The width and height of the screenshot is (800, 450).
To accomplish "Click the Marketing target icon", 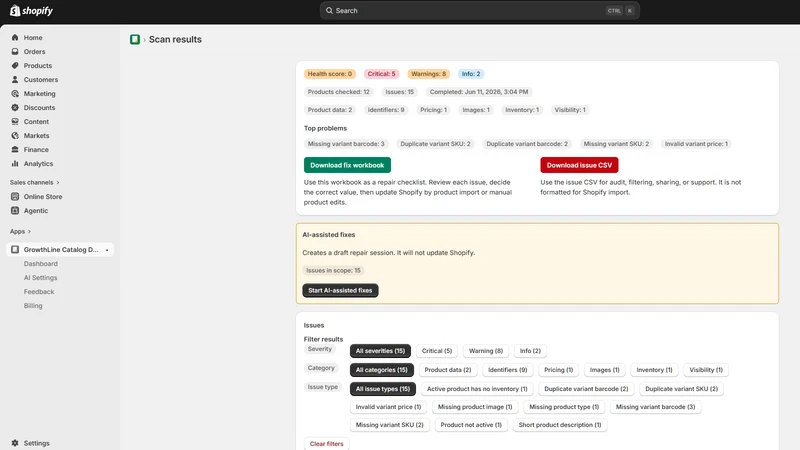I will coord(15,93).
